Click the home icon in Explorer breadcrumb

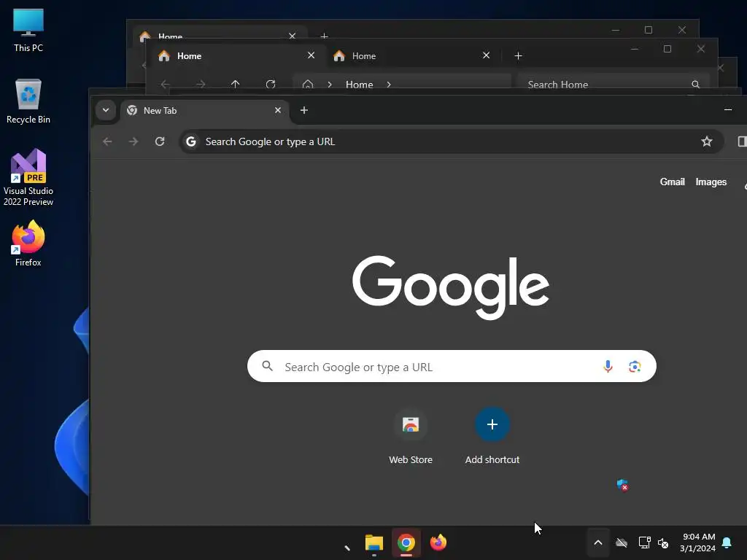coord(308,85)
